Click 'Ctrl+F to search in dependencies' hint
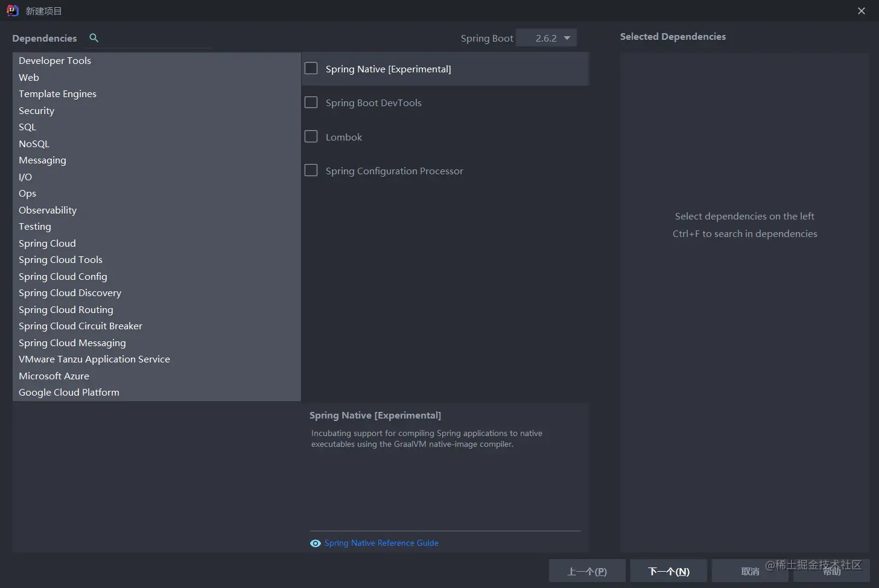The height and width of the screenshot is (588, 879). pos(745,234)
